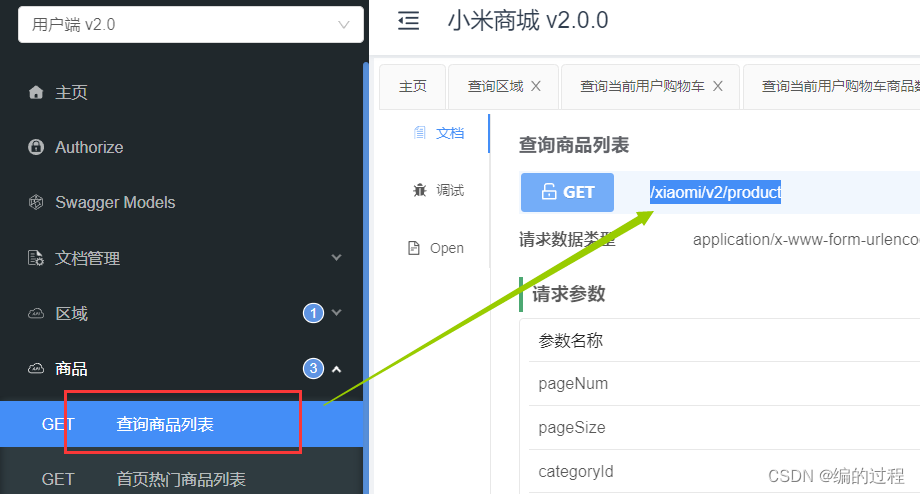
Task: Expand the 区域 group chevron
Action: tap(336, 313)
